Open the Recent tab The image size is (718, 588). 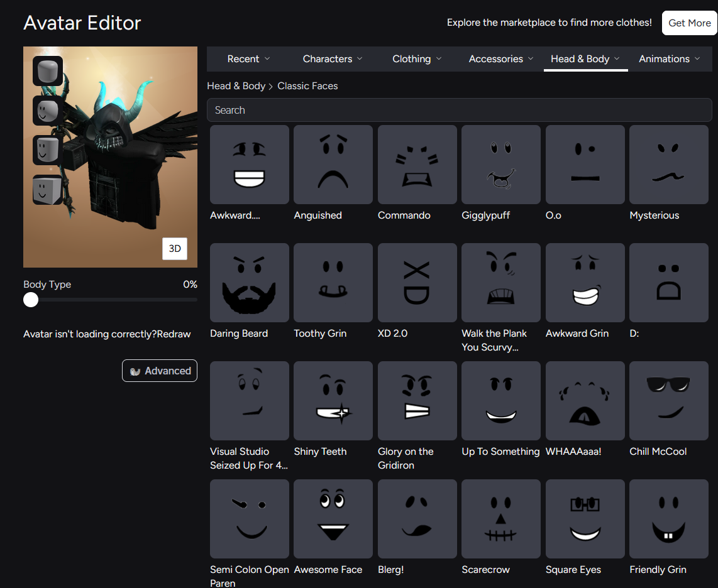pos(248,58)
